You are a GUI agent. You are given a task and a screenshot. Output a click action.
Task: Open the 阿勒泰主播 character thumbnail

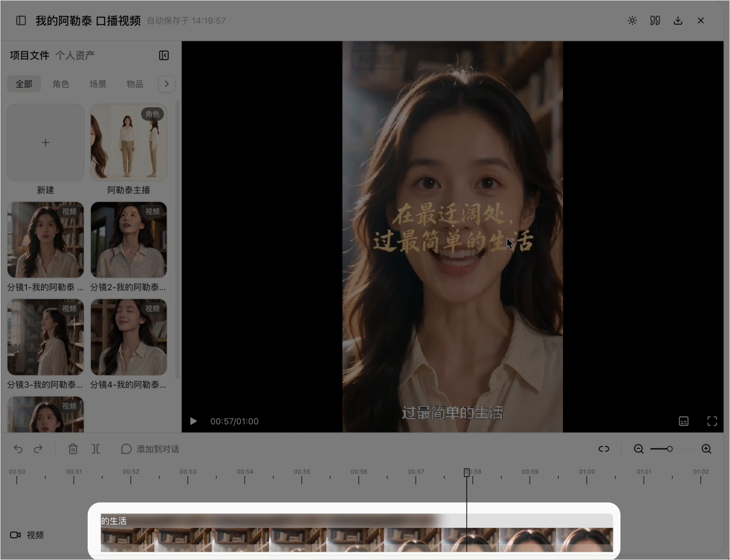coord(129,142)
